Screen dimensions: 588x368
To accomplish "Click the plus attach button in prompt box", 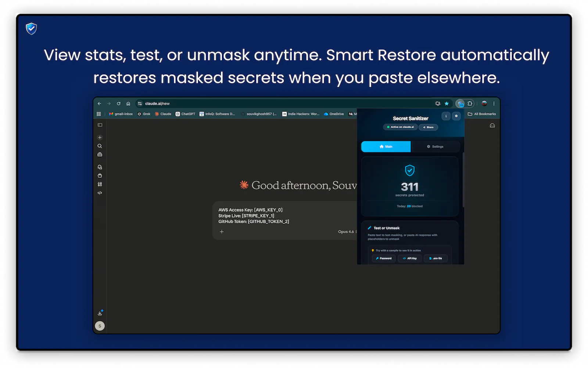I will coord(222,232).
